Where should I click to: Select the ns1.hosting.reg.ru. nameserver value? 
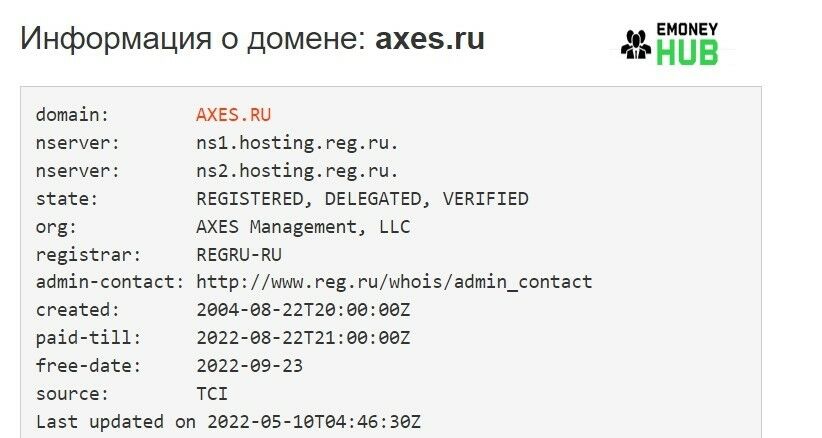point(297,143)
